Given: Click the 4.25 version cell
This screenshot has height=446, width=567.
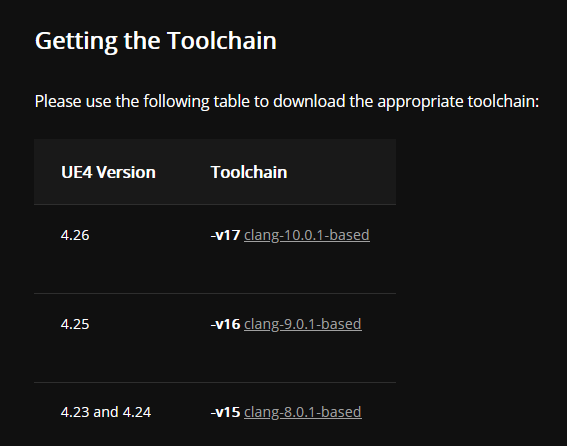Looking at the screenshot, I should click(75, 324).
